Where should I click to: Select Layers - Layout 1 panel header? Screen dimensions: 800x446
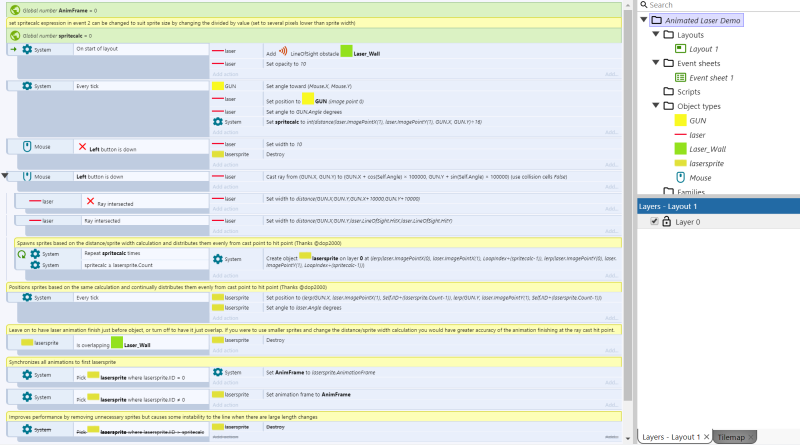(x=718, y=206)
